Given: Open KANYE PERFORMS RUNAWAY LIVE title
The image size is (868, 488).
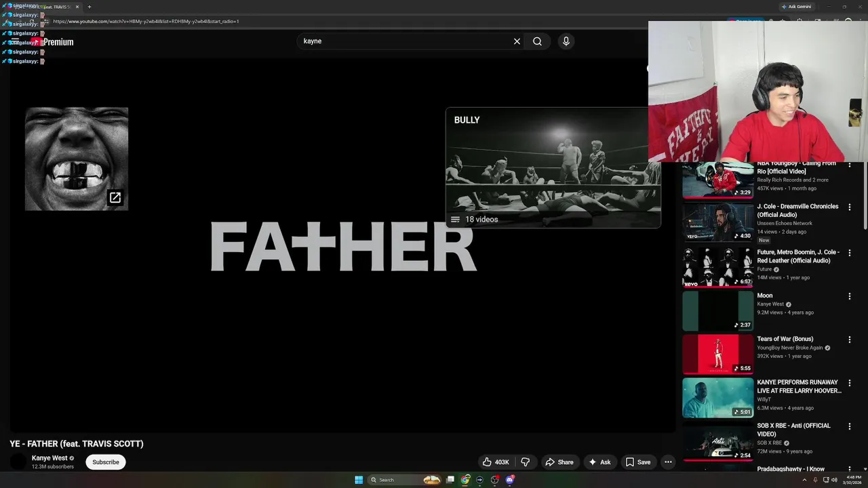Looking at the screenshot, I should 799,386.
